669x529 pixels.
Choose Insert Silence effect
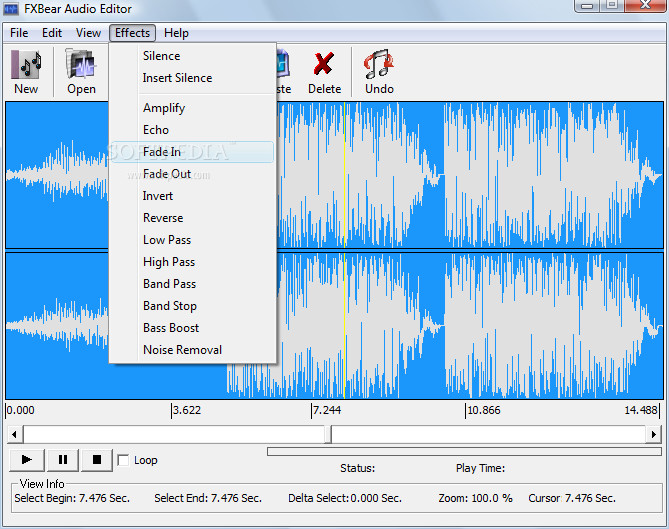[192, 78]
